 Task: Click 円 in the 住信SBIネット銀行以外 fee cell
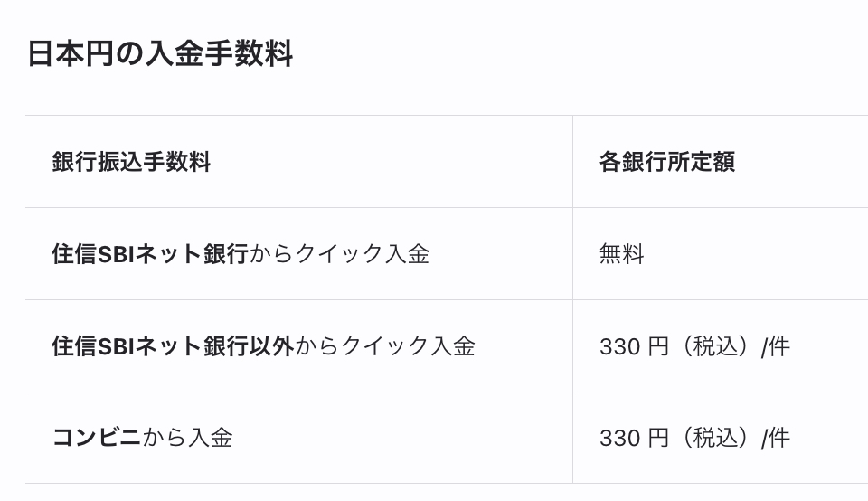click(x=658, y=346)
